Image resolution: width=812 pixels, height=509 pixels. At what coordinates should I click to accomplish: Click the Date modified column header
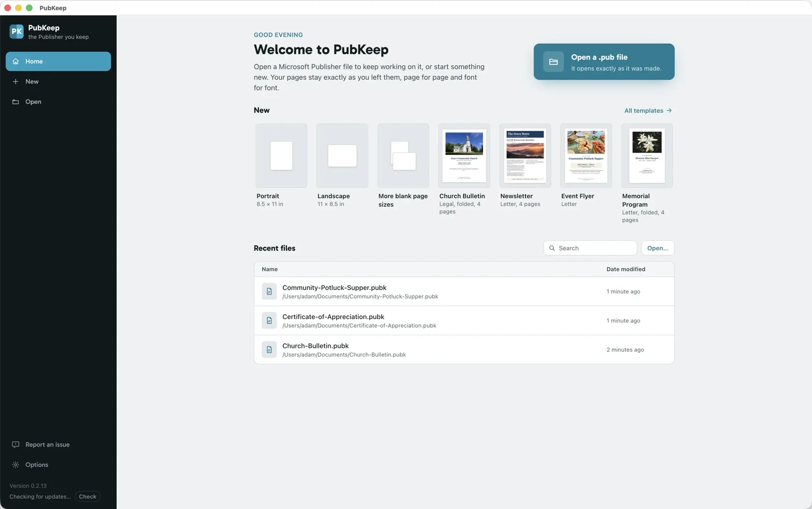click(626, 270)
